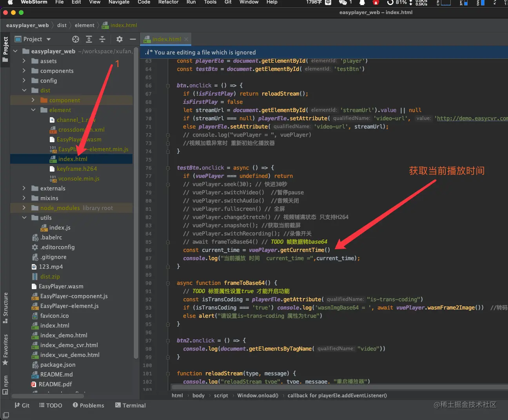Expand the assets folder

click(24, 61)
